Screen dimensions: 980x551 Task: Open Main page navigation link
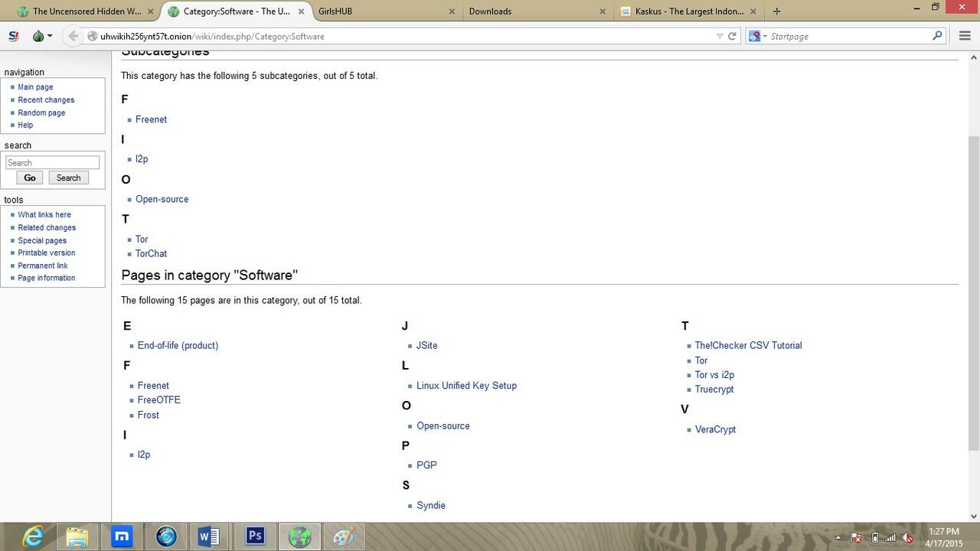point(35,87)
